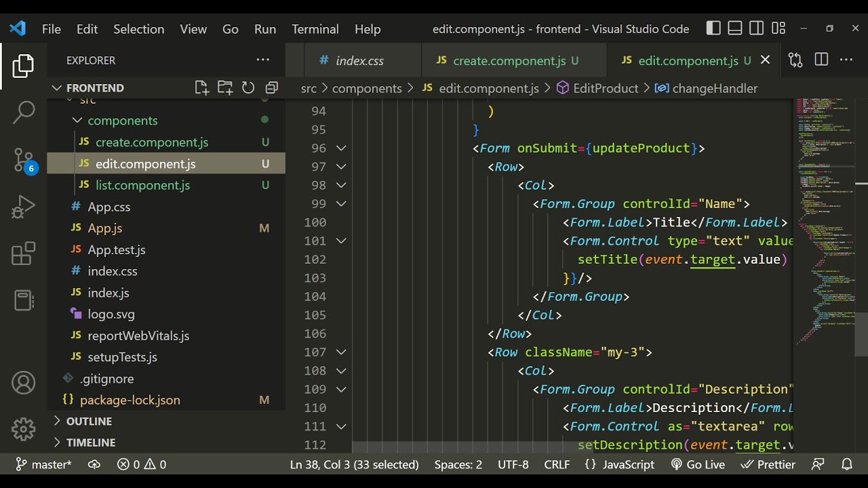The image size is (868, 488).
Task: Click New File icon in Explorer header
Action: coord(201,87)
